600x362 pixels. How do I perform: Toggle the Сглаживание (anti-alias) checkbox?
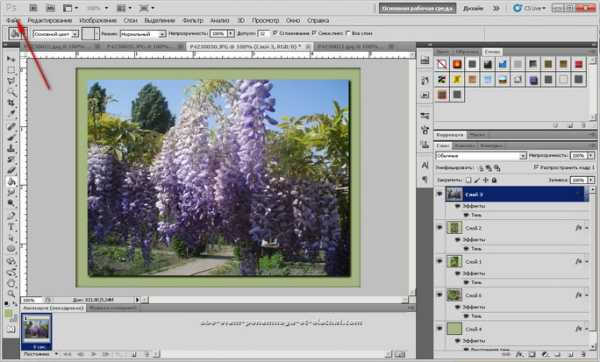(x=275, y=33)
